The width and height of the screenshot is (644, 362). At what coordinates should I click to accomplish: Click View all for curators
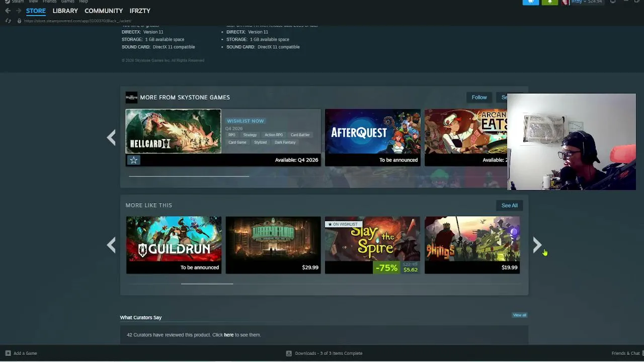pyautogui.click(x=520, y=315)
